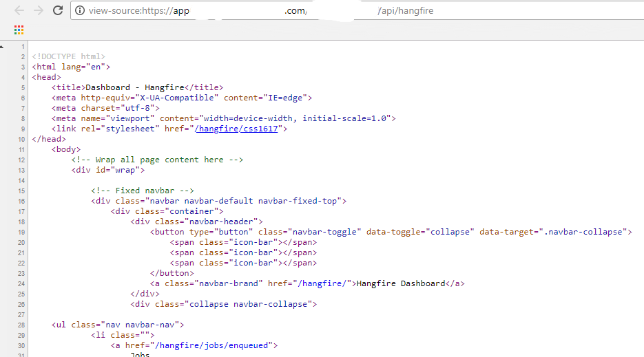Open the /hangfire/css1617 stylesheet link
The height and width of the screenshot is (357, 644).
pos(236,129)
